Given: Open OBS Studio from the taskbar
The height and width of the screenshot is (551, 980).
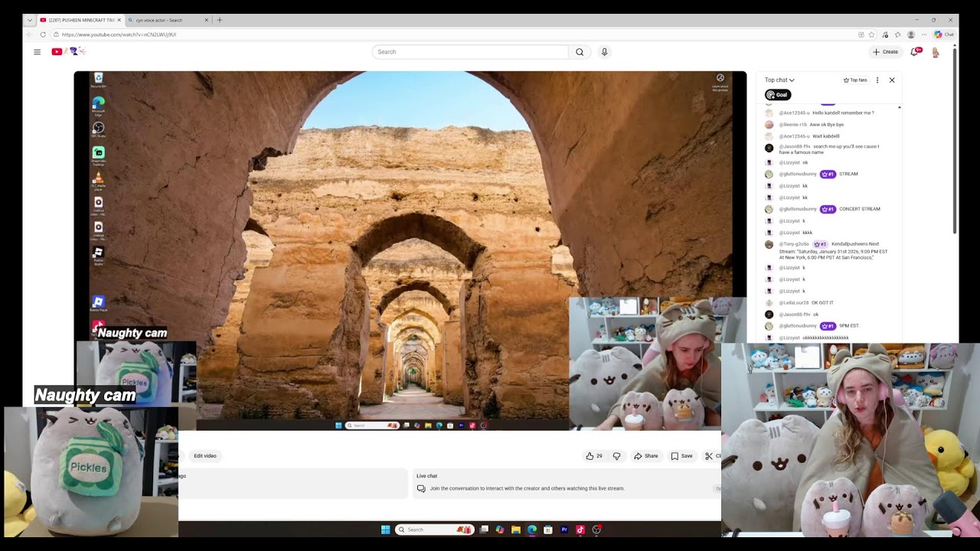Looking at the screenshot, I should point(596,530).
